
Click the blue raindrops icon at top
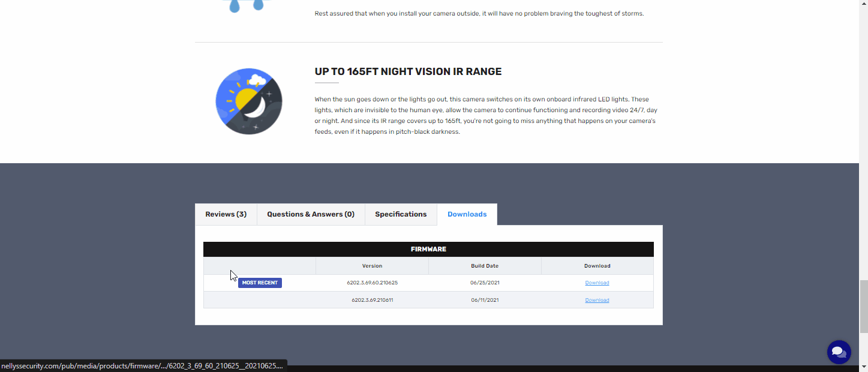[247, 5]
